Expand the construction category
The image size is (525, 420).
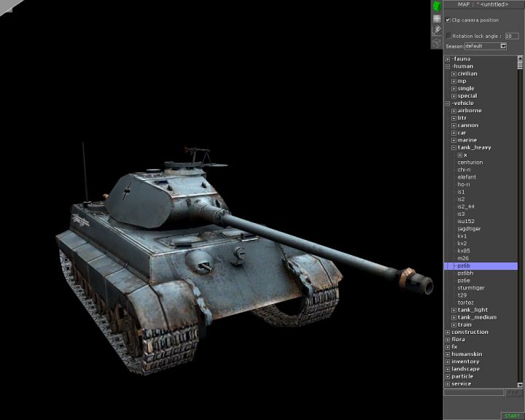point(448,332)
